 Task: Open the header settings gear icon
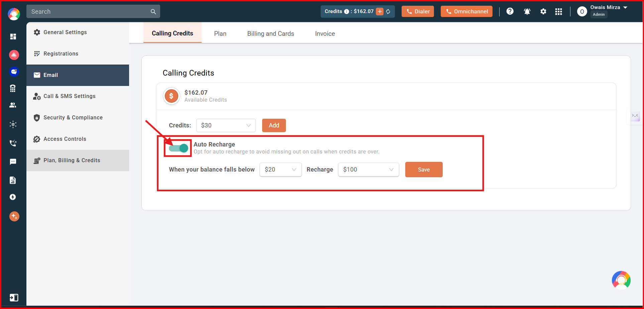(543, 11)
